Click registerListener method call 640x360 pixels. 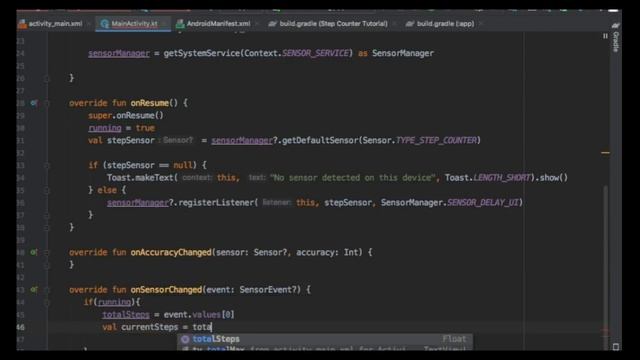[216, 203]
